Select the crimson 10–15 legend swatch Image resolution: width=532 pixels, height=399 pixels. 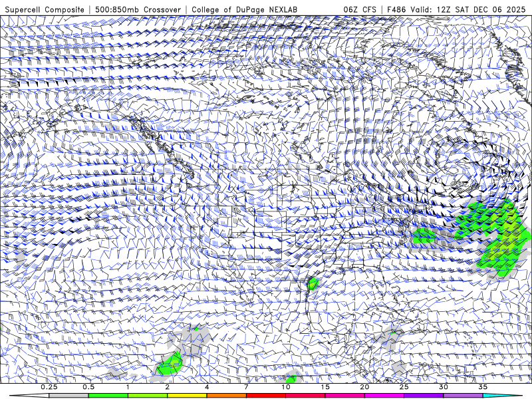(x=305, y=396)
